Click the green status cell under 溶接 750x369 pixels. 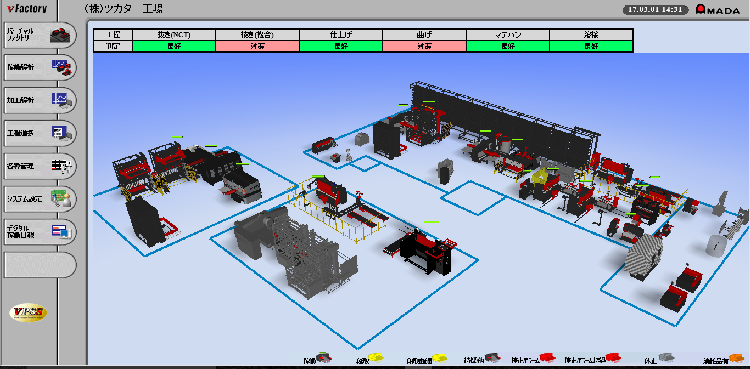pyautogui.click(x=591, y=46)
